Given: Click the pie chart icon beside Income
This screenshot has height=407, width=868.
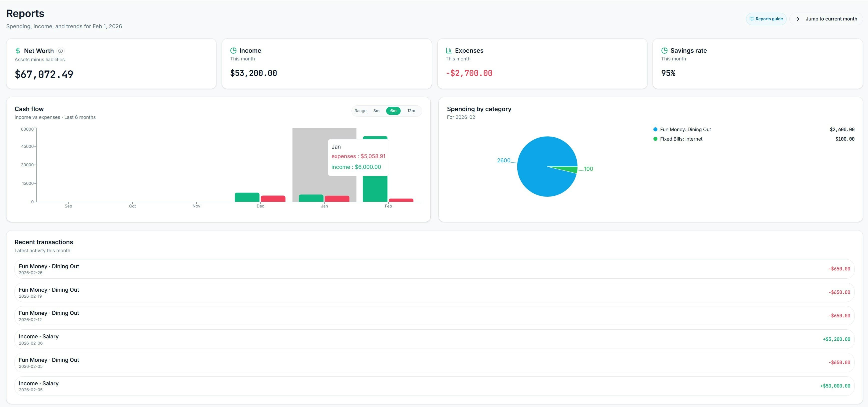Looking at the screenshot, I should [233, 50].
